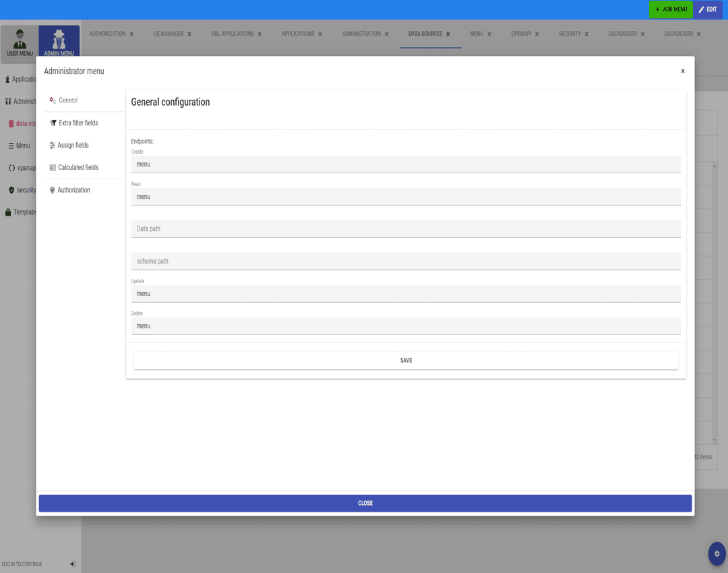
Task: Click the login arrow icon at bottom left
Action: [x=73, y=564]
